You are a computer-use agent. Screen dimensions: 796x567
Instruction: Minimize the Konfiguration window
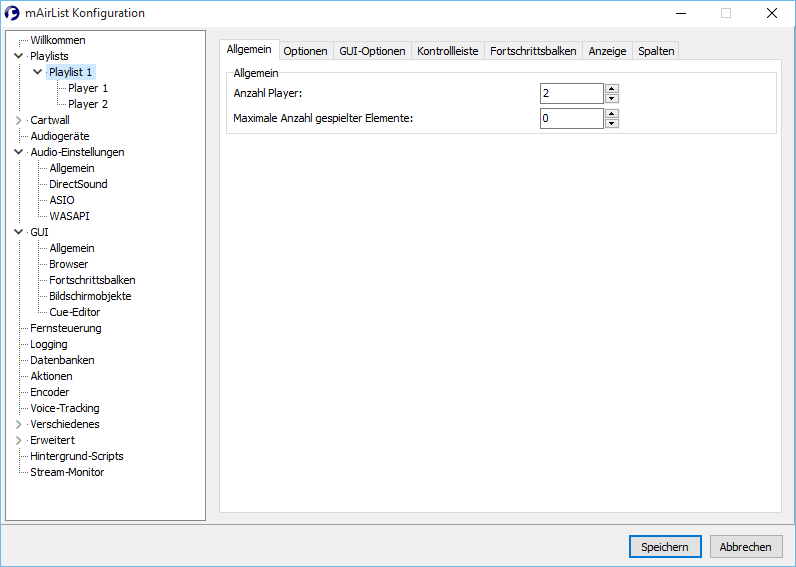pyautogui.click(x=681, y=13)
